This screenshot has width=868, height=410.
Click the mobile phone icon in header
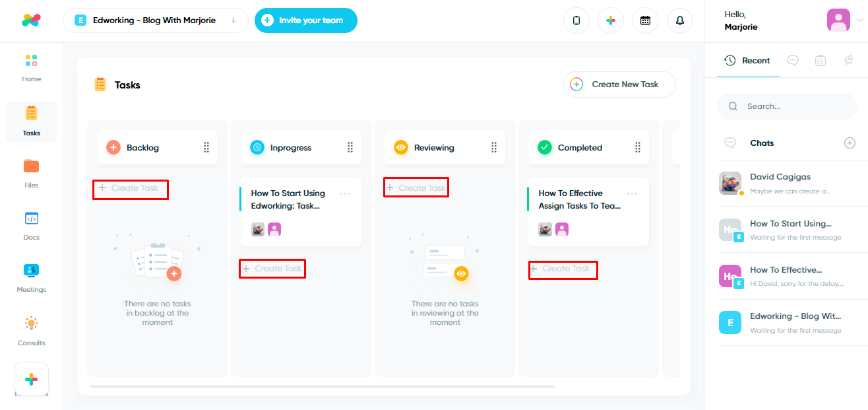pos(576,20)
